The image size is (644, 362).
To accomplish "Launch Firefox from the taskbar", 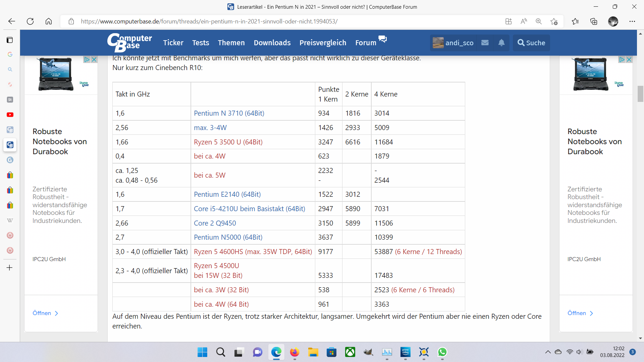I will (x=294, y=352).
